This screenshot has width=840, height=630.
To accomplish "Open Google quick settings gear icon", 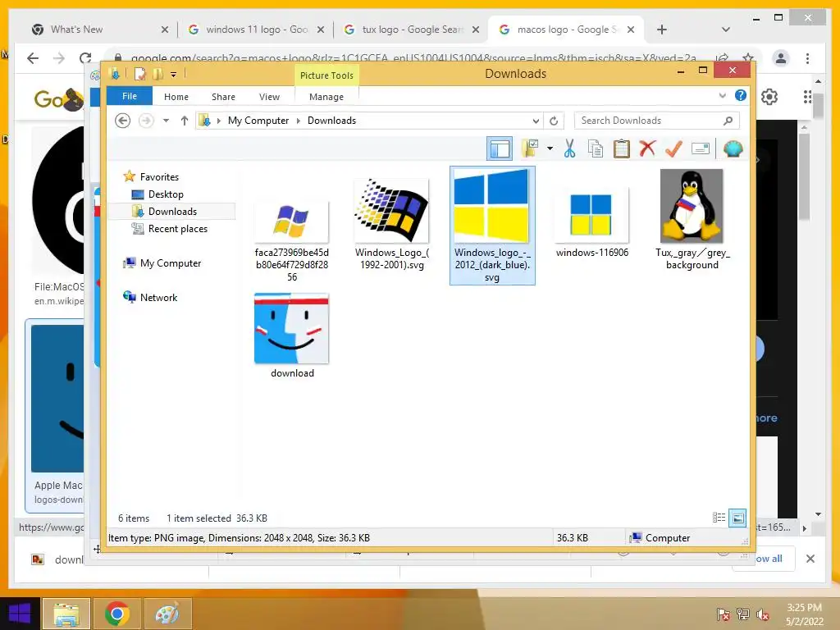I will click(x=769, y=97).
